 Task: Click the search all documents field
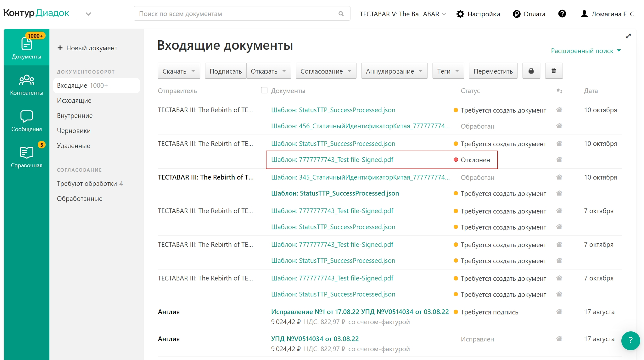coord(236,14)
